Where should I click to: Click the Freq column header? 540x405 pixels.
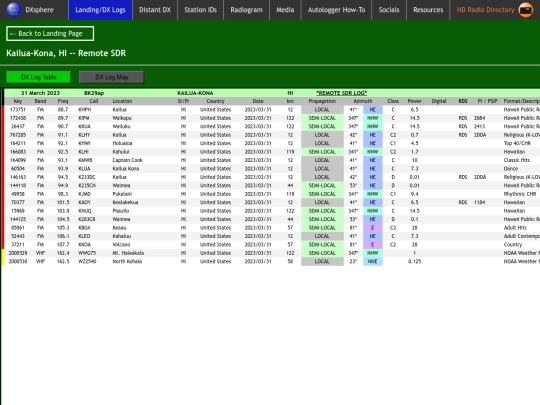tap(63, 101)
